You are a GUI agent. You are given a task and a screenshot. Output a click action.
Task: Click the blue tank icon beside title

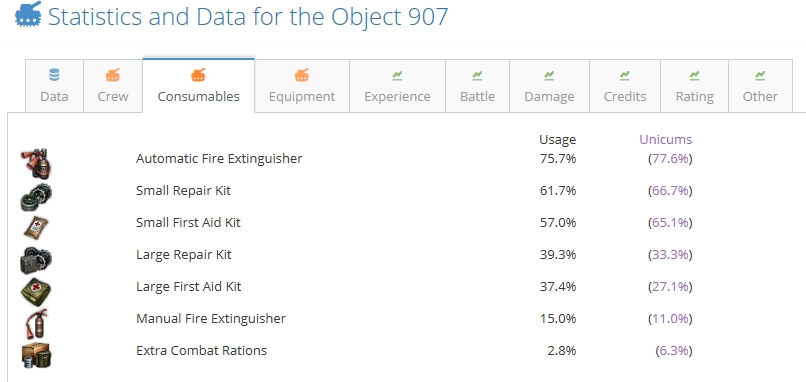click(x=27, y=15)
